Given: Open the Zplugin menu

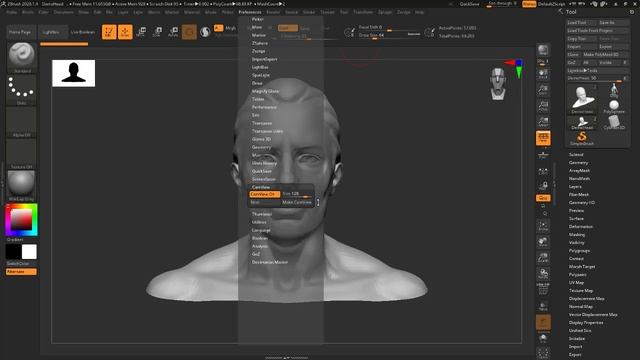Looking at the screenshot, I should [385, 12].
